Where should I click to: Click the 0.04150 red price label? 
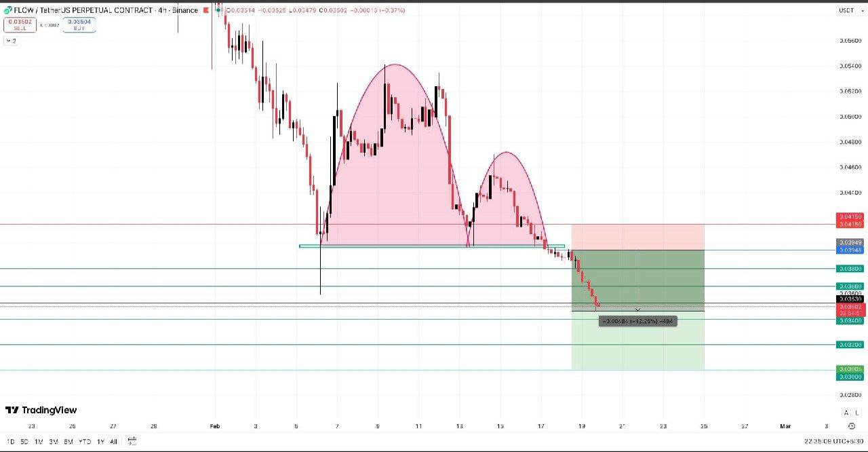[850, 216]
